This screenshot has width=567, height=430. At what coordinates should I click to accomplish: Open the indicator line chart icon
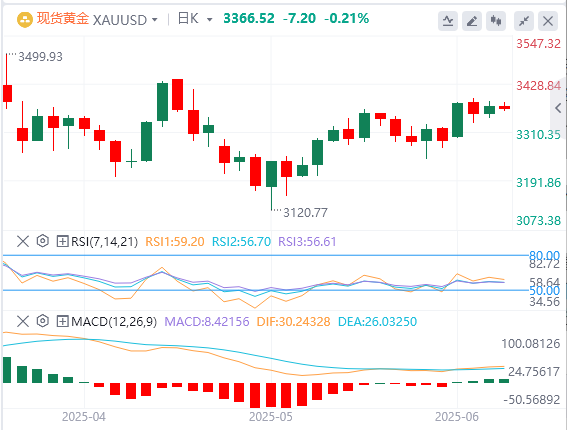pos(448,21)
